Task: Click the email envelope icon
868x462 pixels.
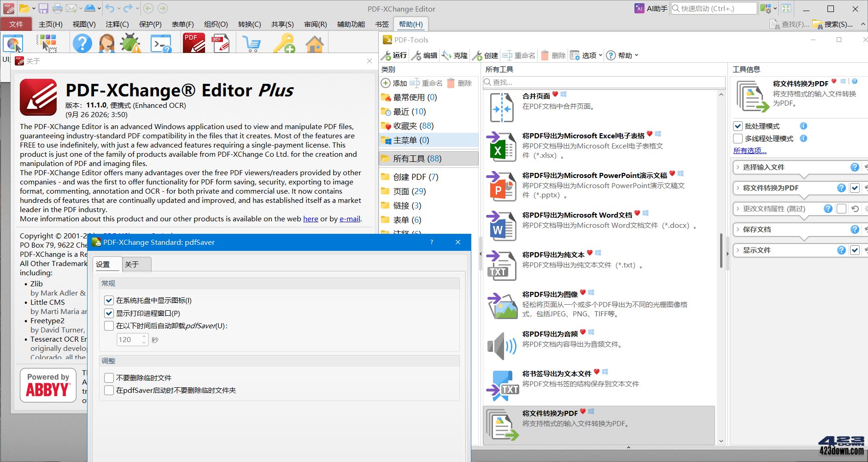Action: [x=71, y=8]
